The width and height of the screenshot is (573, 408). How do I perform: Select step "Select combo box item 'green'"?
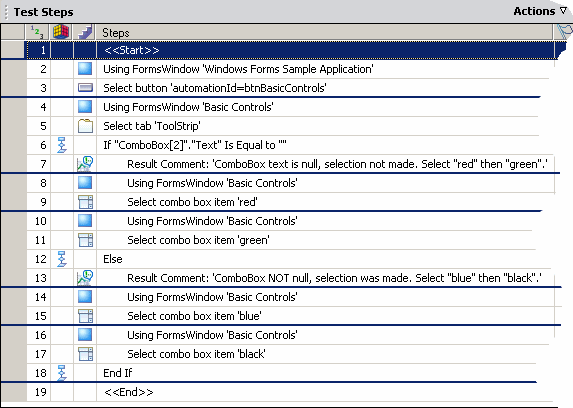click(198, 240)
